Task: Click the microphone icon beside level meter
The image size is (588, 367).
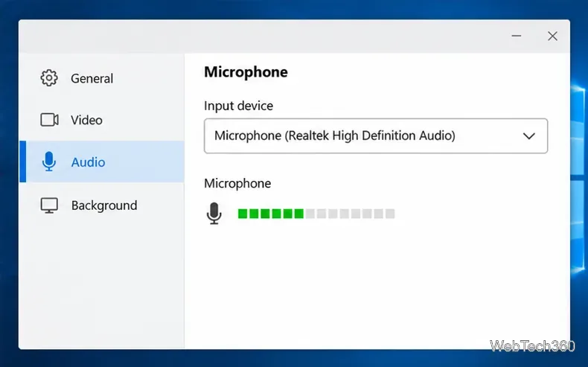Action: [214, 214]
